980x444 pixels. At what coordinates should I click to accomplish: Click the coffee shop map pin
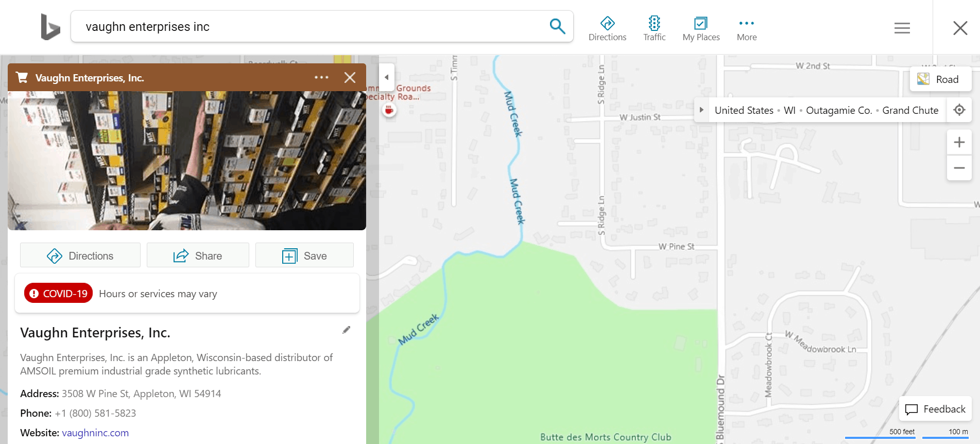point(389,110)
